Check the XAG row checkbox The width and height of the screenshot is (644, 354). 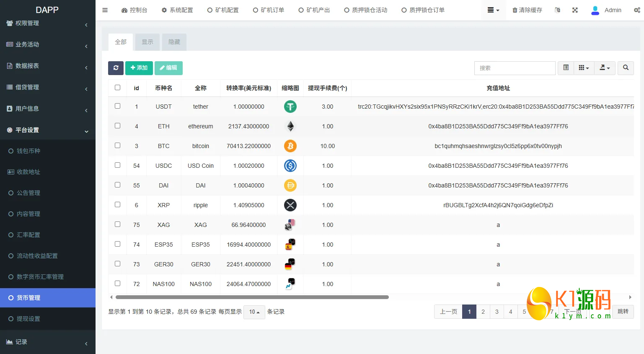(117, 224)
